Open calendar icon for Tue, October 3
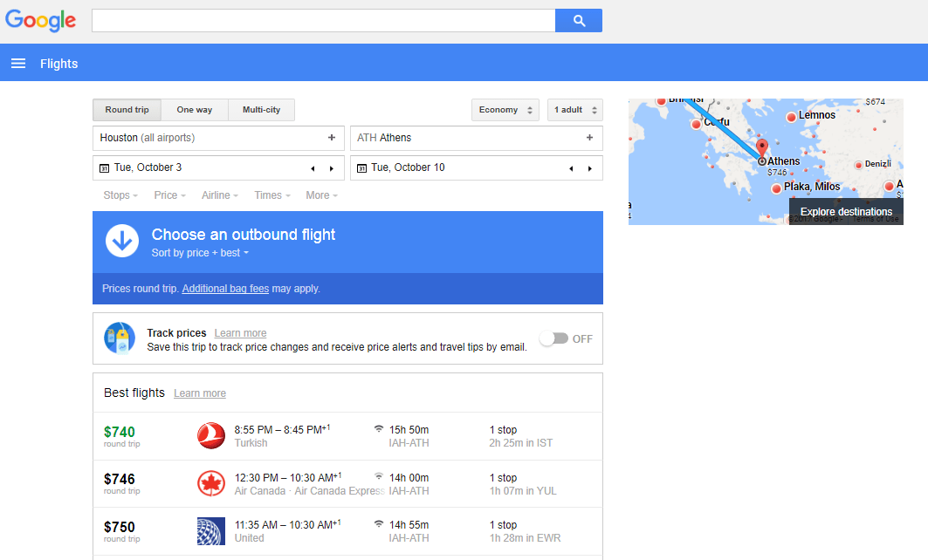The height and width of the screenshot is (560, 928). coord(104,168)
